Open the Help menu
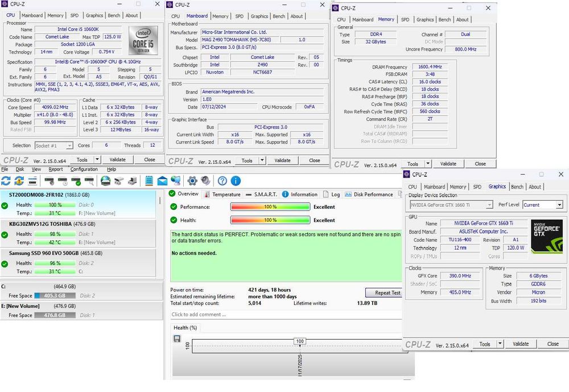This screenshot has width=569, height=392. (x=112, y=169)
